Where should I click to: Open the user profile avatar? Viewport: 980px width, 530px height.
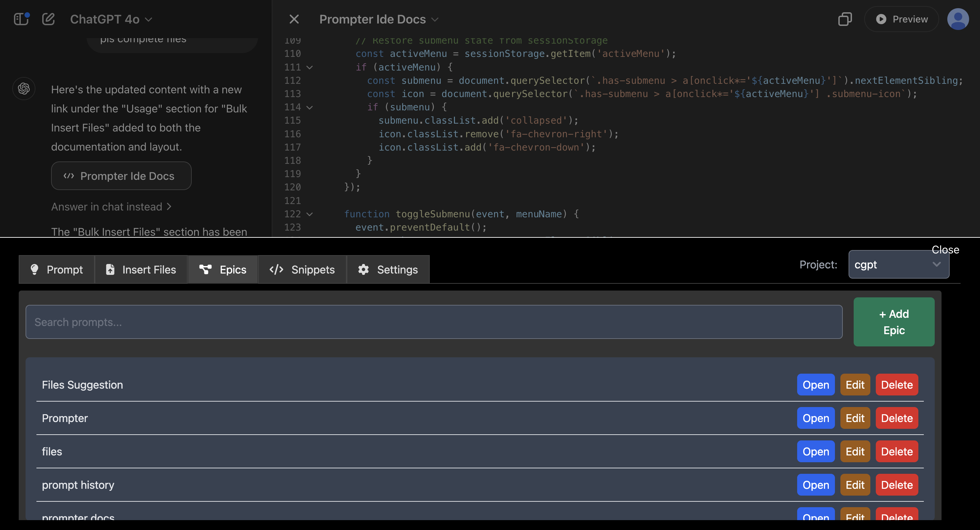(x=958, y=19)
